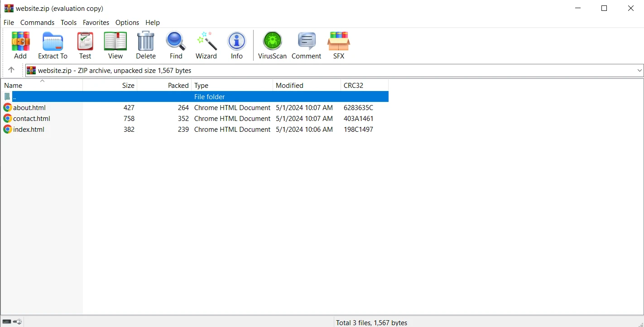
Task: Open the Options menu
Action: (127, 23)
